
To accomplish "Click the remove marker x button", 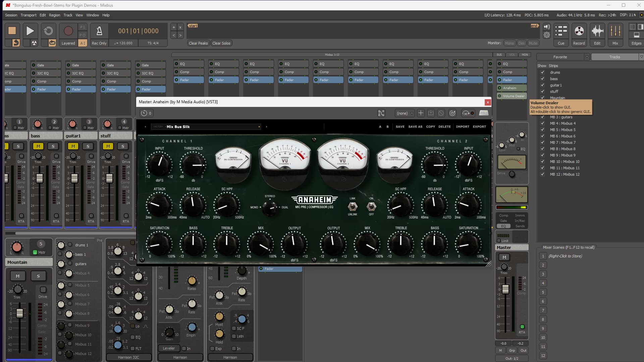I will pyautogui.click(x=180, y=27).
